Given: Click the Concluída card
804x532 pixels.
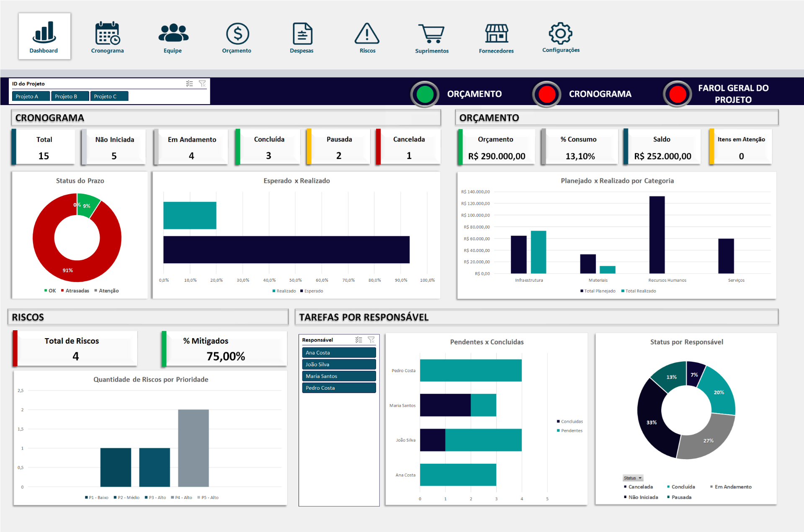Looking at the screenshot, I should coord(268,147).
